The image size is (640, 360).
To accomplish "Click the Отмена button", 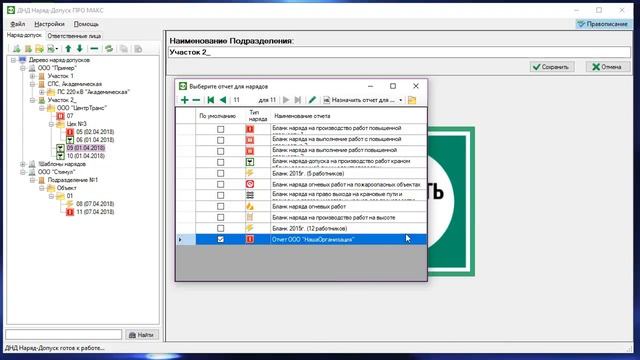I will click(608, 67).
